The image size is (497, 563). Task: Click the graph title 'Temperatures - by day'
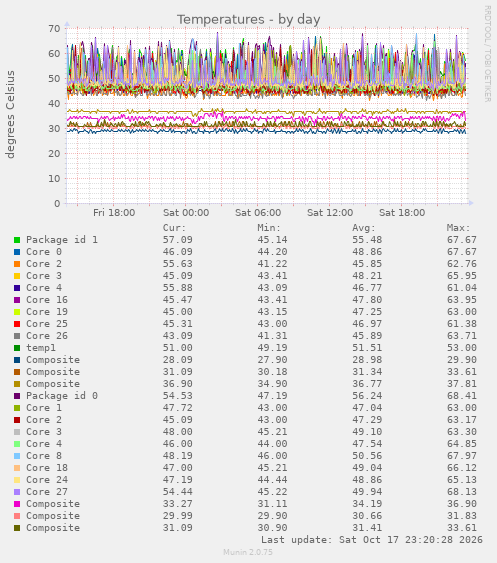tap(248, 19)
